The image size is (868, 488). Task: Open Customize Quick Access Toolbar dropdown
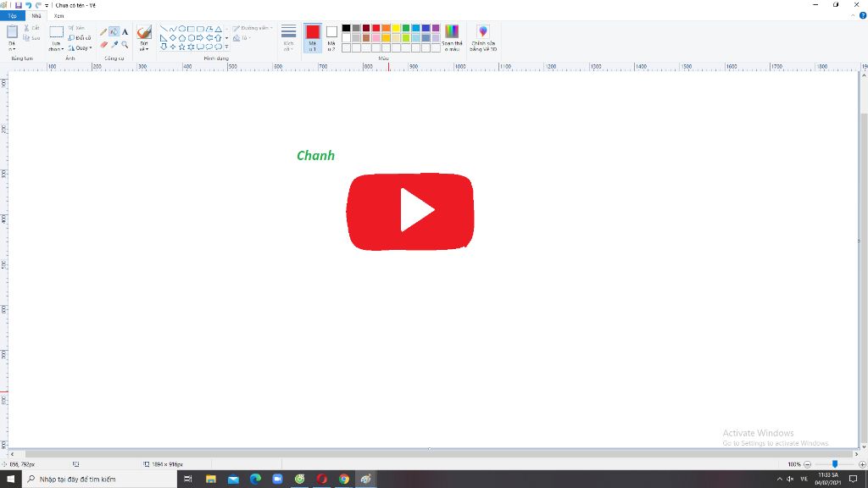pyautogui.click(x=47, y=5)
